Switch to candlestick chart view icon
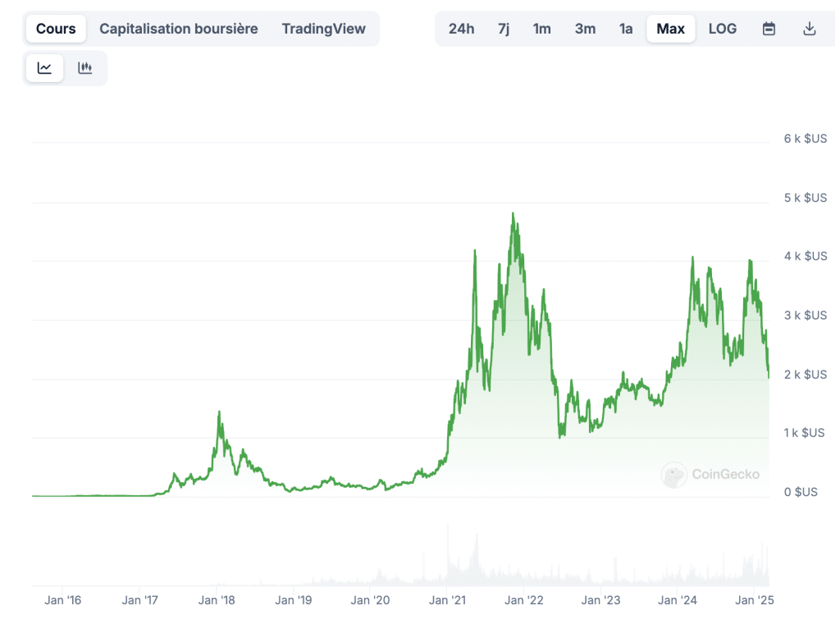840x624 pixels. pyautogui.click(x=84, y=68)
